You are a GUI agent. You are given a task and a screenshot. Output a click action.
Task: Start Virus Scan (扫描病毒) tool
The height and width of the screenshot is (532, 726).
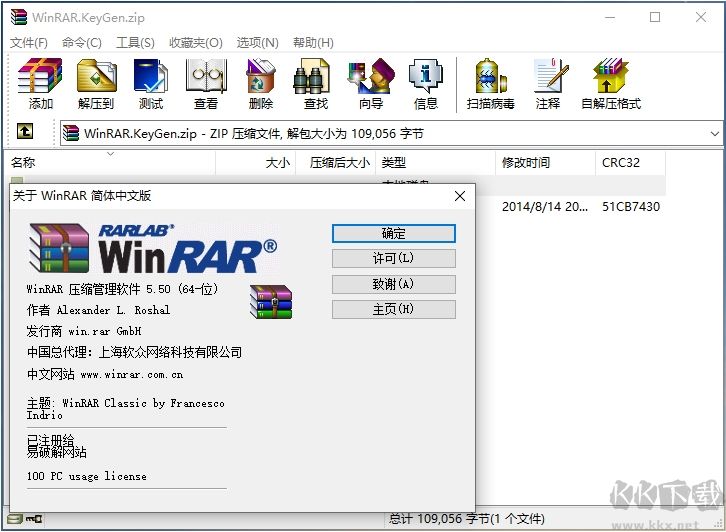tap(490, 84)
